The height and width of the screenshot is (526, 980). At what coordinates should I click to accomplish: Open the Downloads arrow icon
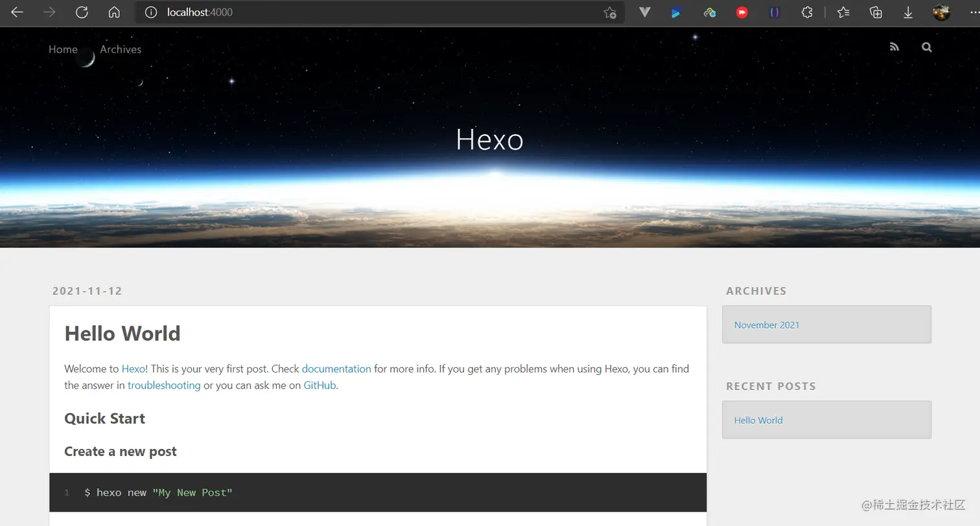908,12
